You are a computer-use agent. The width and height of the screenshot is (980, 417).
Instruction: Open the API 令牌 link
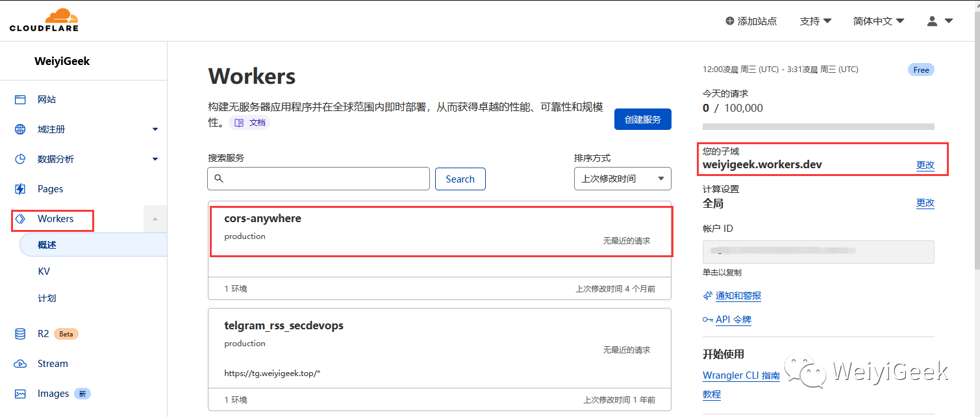pyautogui.click(x=733, y=320)
